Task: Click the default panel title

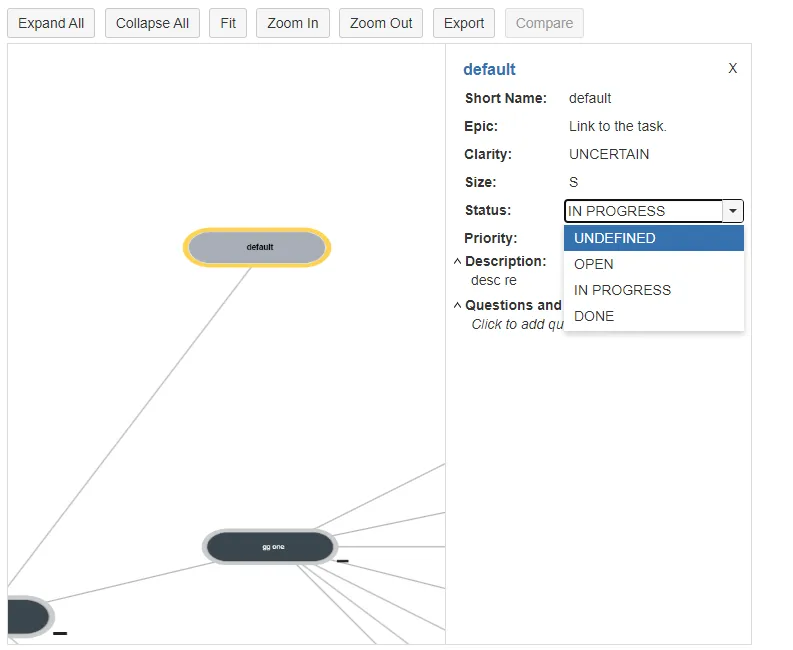Action: (x=489, y=69)
